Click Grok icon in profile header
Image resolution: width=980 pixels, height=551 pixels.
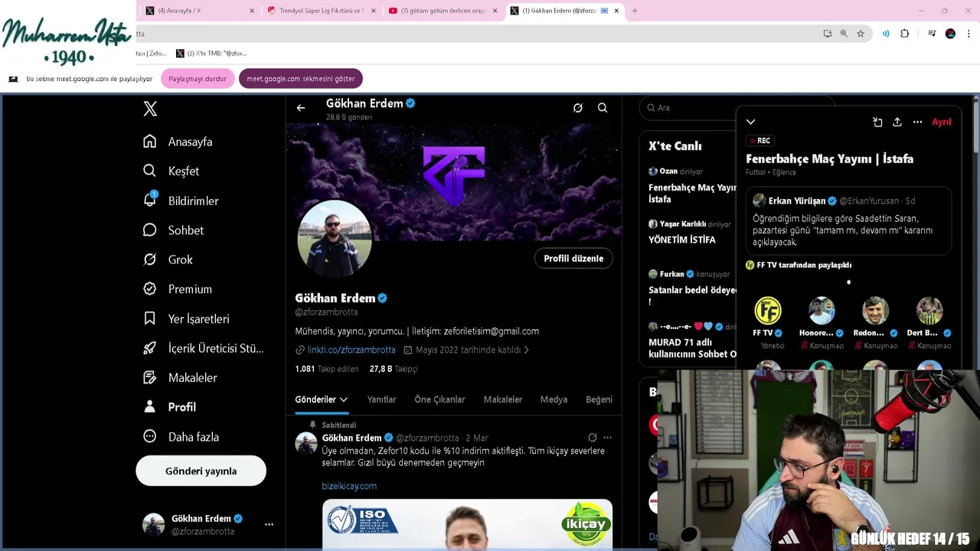(578, 108)
